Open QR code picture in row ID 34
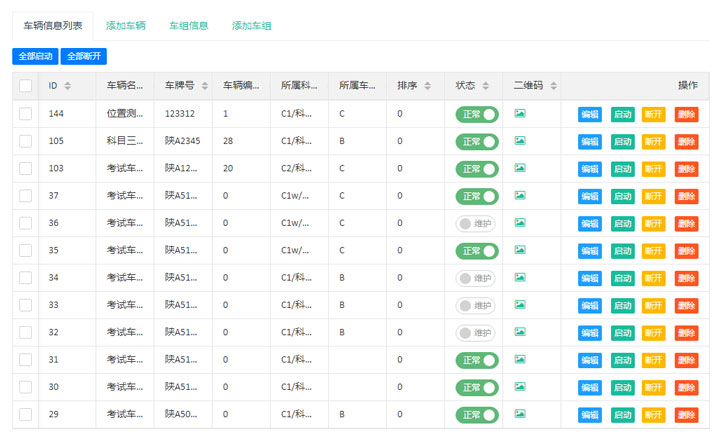Screen dimensions: 722x440 pyautogui.click(x=519, y=277)
